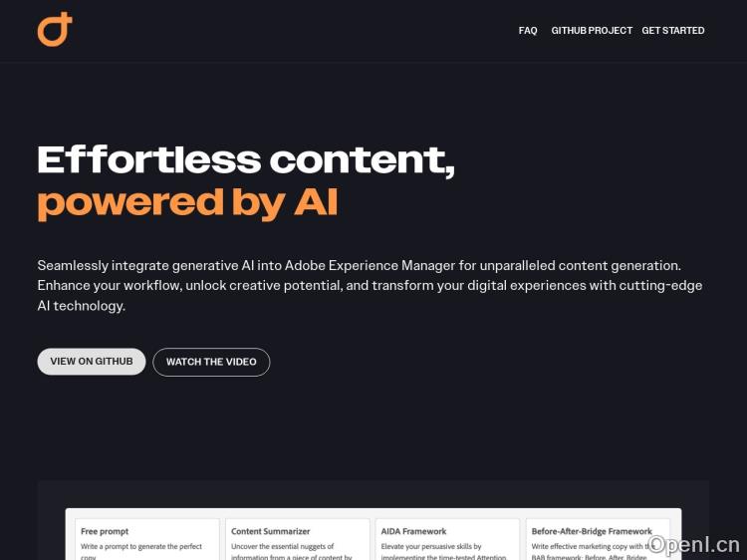Select Get Started in the header

[673, 31]
